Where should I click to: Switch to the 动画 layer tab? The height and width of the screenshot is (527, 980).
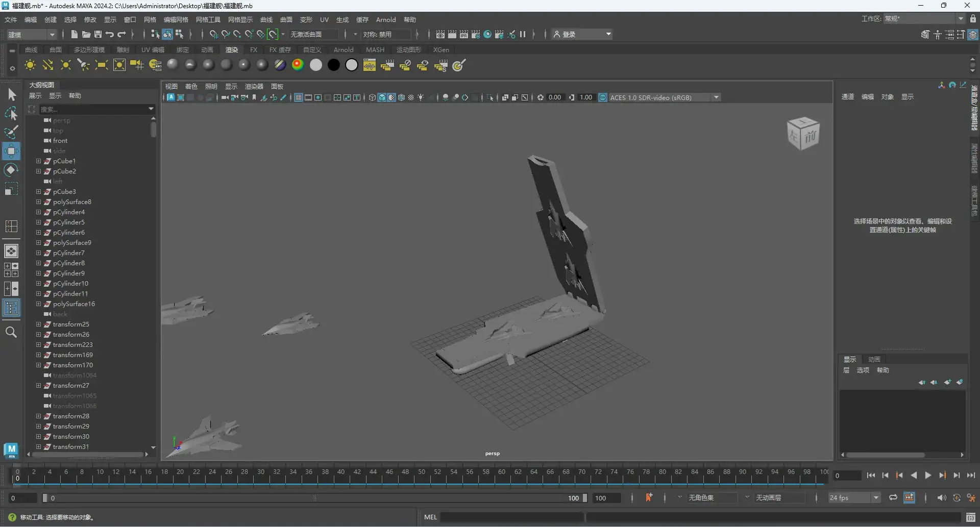(874, 359)
